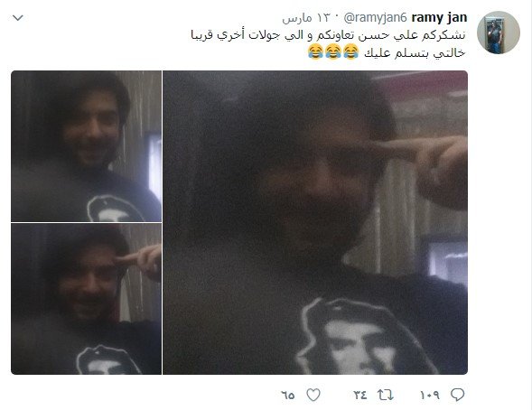The height and width of the screenshot is (410, 532).
Task: Open the top-left small photo
Action: [x=86, y=146]
